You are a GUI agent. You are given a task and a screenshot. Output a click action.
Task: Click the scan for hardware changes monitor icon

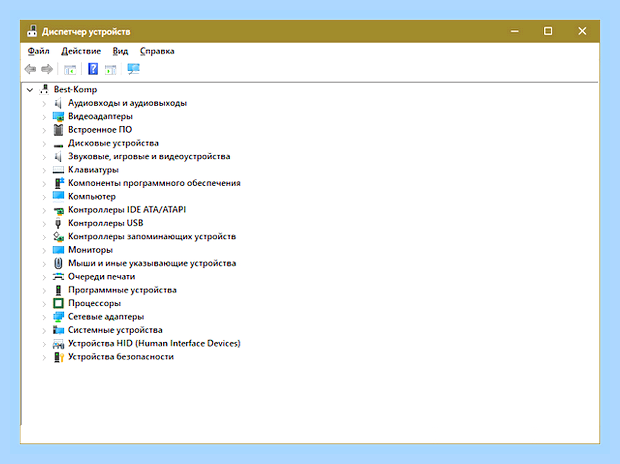coord(133,69)
